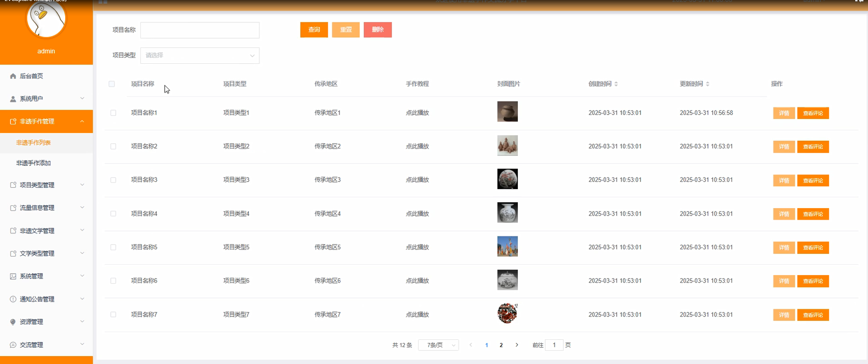
Task: Click the 重置 reset button
Action: coord(346,30)
